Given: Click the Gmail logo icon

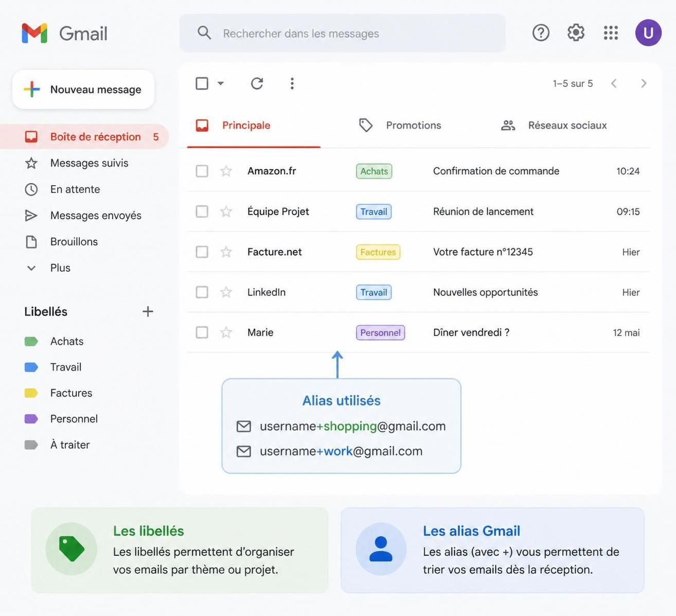Looking at the screenshot, I should (34, 33).
